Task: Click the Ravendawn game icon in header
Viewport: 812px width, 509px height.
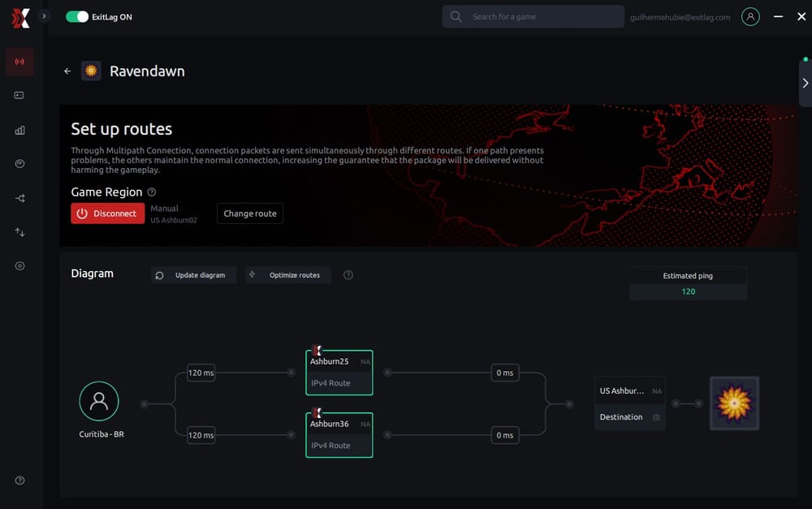Action: pyautogui.click(x=91, y=71)
